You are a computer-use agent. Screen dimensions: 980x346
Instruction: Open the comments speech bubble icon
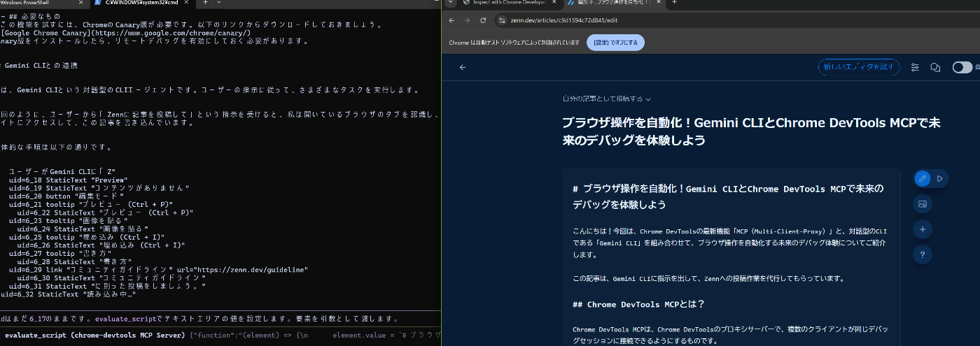[934, 67]
